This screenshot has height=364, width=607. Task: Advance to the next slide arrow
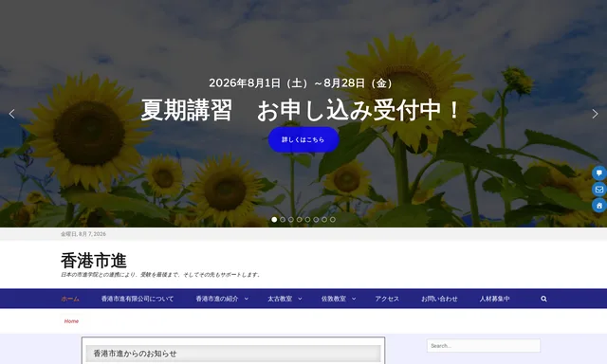tap(595, 114)
